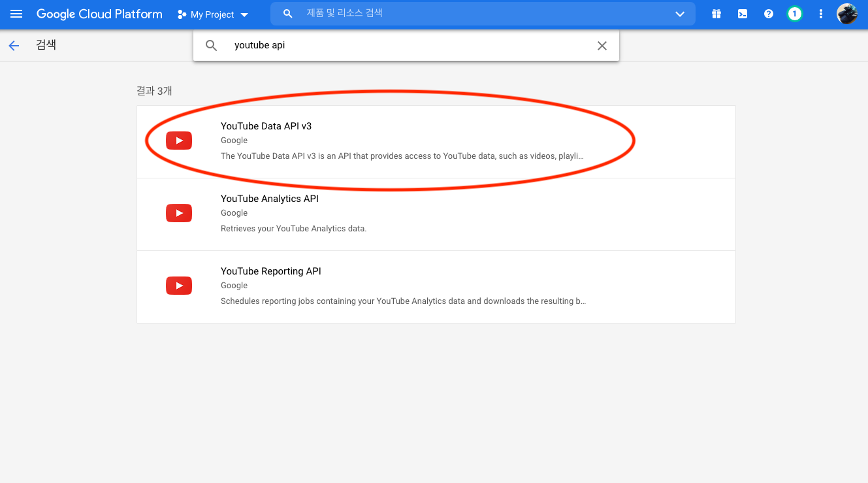Image resolution: width=868 pixels, height=483 pixels.
Task: Open the My Project selector dropdown
Action: click(213, 14)
